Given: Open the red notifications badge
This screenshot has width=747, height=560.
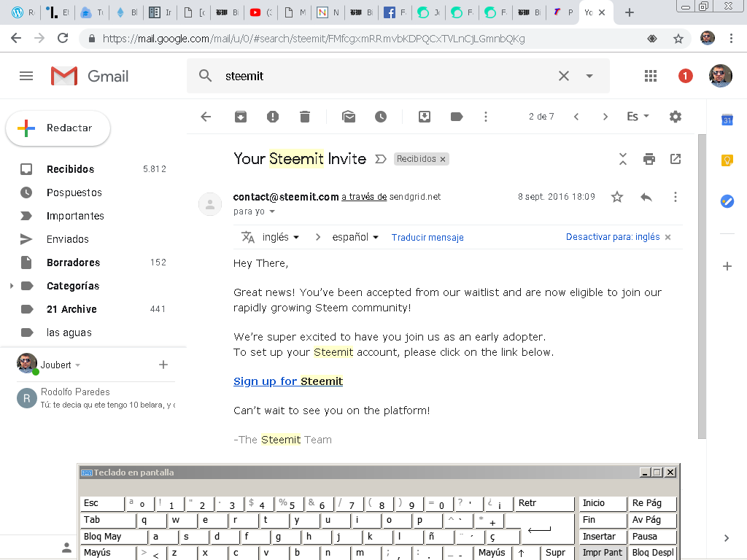Looking at the screenshot, I should pos(685,76).
